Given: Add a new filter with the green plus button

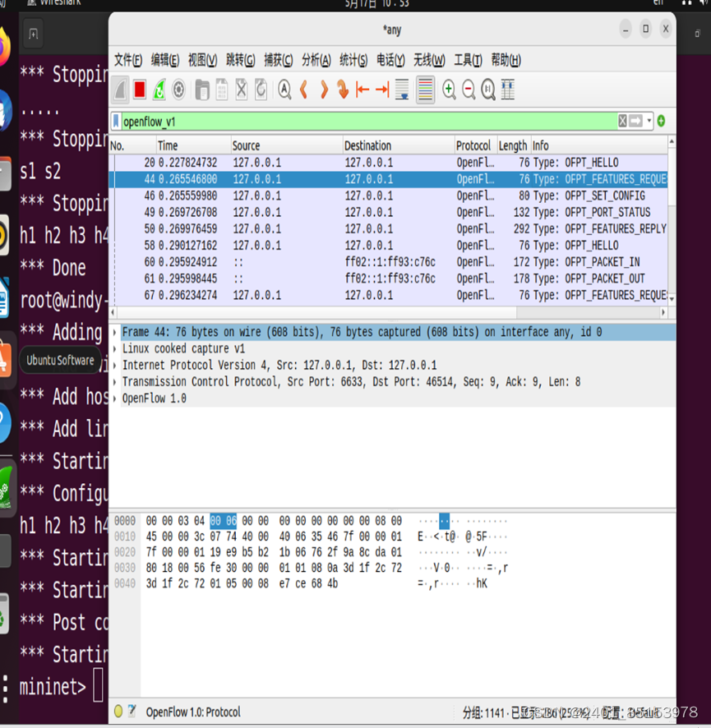Looking at the screenshot, I should click(x=662, y=120).
